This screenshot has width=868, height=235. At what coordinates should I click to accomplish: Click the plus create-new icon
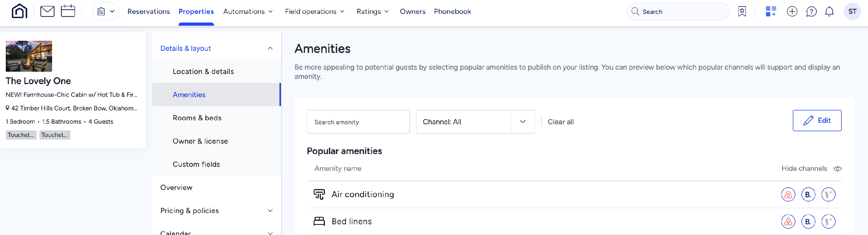792,12
